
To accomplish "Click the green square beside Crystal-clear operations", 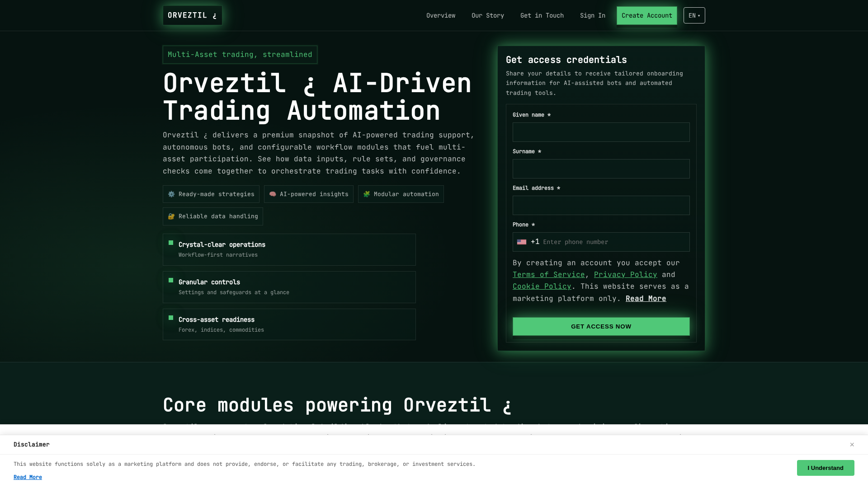I will pos(171,243).
